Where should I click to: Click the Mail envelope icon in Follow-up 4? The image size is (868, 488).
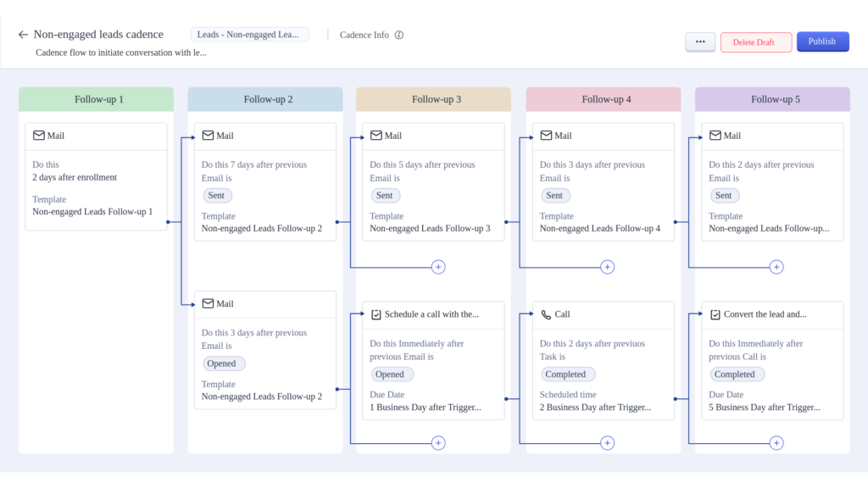(x=545, y=135)
